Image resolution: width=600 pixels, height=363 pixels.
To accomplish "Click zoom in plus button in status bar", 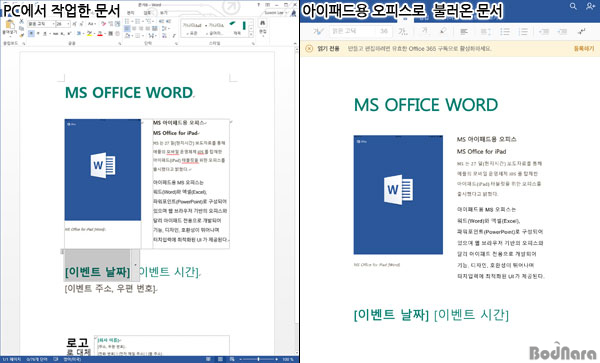I will click(276, 360).
